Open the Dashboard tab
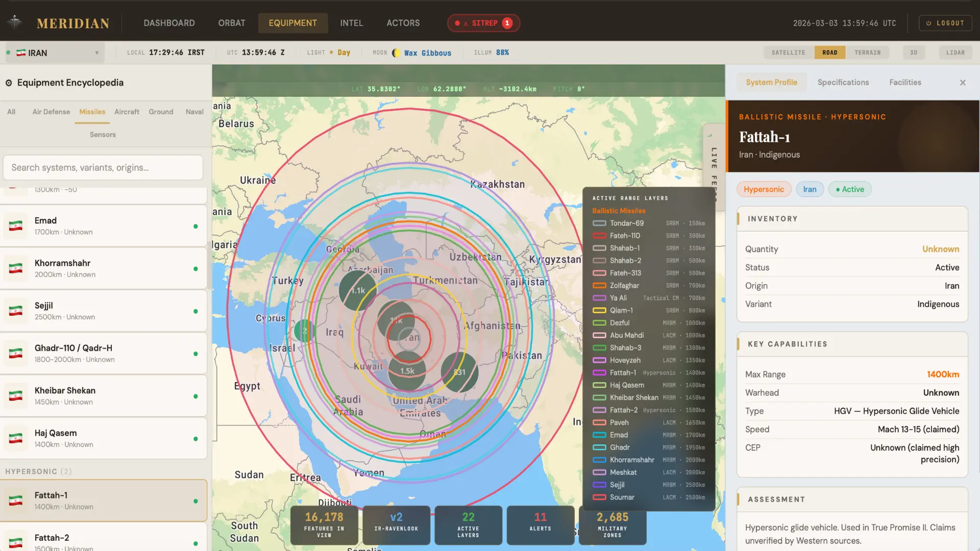Viewport: 980px width, 551px height. [169, 23]
